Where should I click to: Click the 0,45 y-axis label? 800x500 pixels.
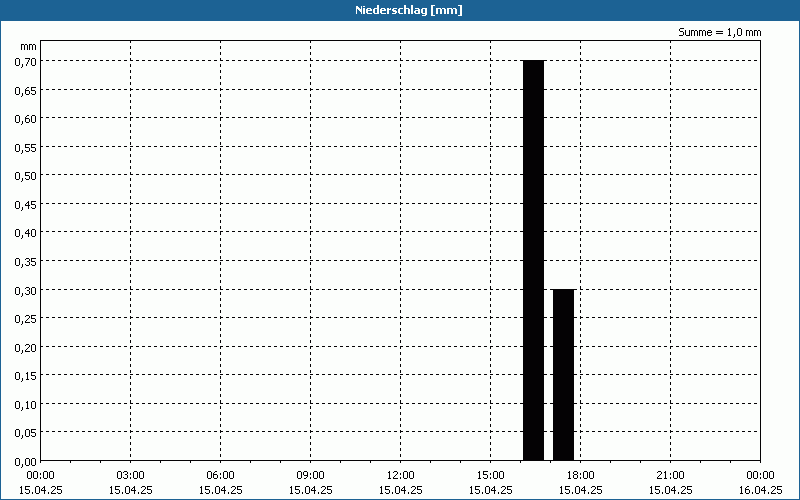(x=26, y=204)
